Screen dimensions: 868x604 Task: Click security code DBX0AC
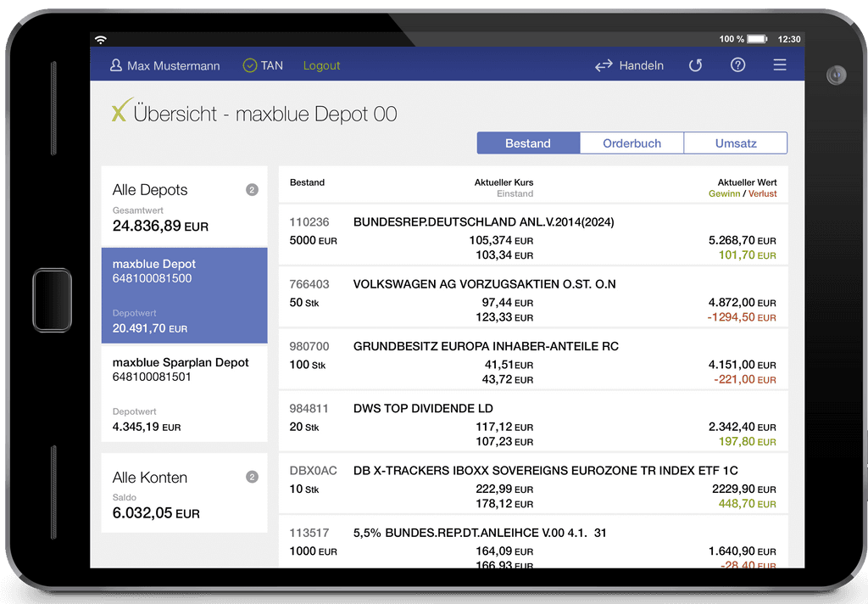[x=314, y=471]
